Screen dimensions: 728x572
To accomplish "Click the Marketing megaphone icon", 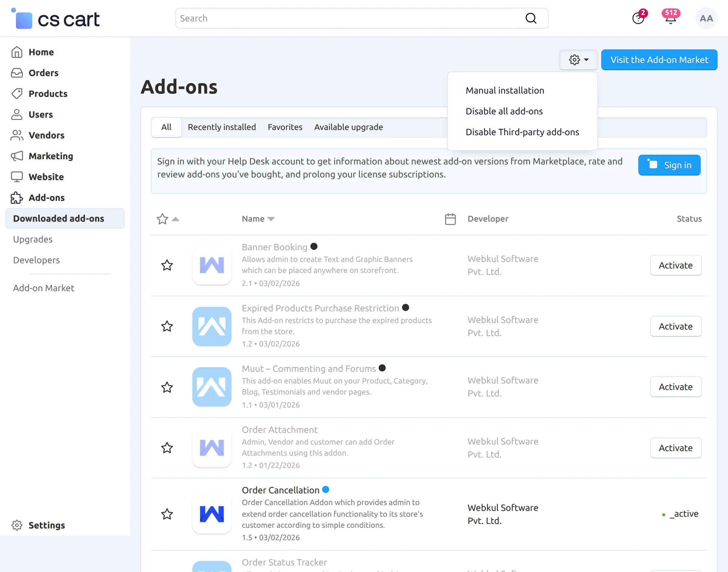I will (17, 156).
